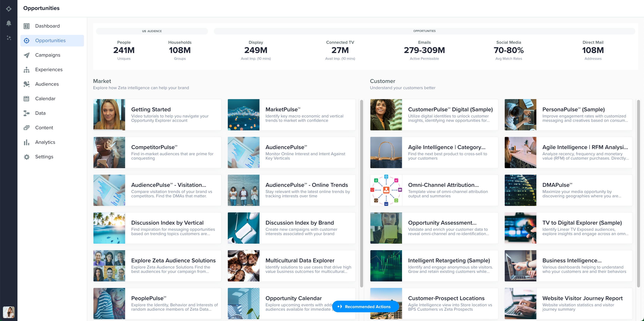The width and height of the screenshot is (644, 321).
Task: Click the Connected TV 27M stat
Action: pos(340,51)
